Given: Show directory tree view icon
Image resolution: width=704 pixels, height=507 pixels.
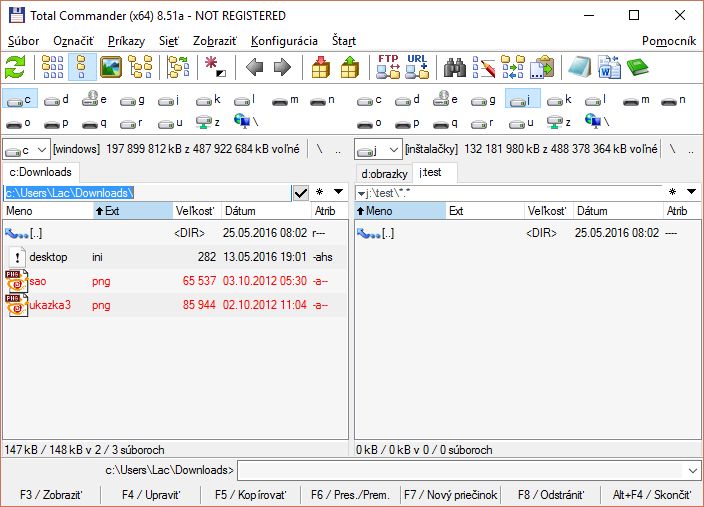Looking at the screenshot, I should coord(140,67).
